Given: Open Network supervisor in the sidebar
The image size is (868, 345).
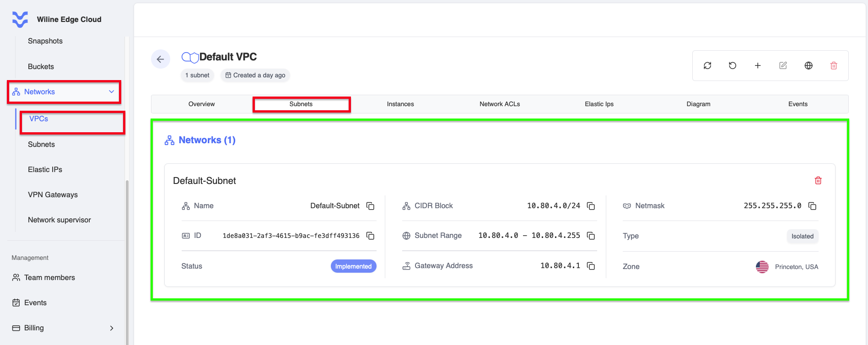Looking at the screenshot, I should tap(59, 220).
